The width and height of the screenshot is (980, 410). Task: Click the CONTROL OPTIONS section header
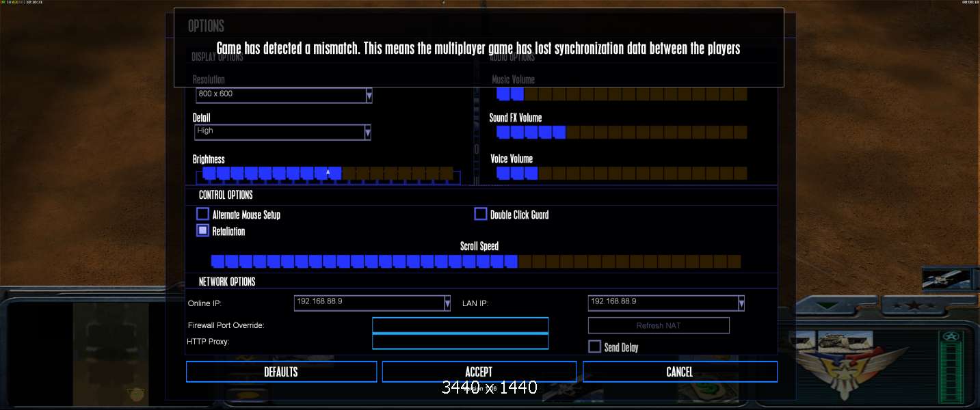point(226,195)
